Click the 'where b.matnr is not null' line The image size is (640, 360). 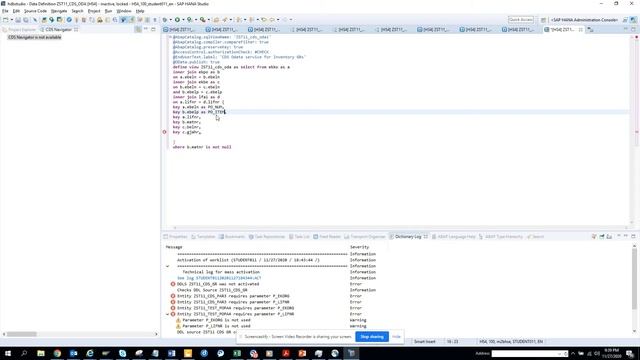pyautogui.click(x=202, y=147)
